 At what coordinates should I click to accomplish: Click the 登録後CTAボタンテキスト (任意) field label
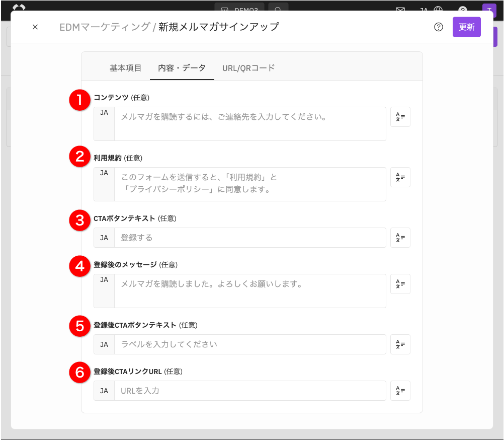[x=145, y=325]
